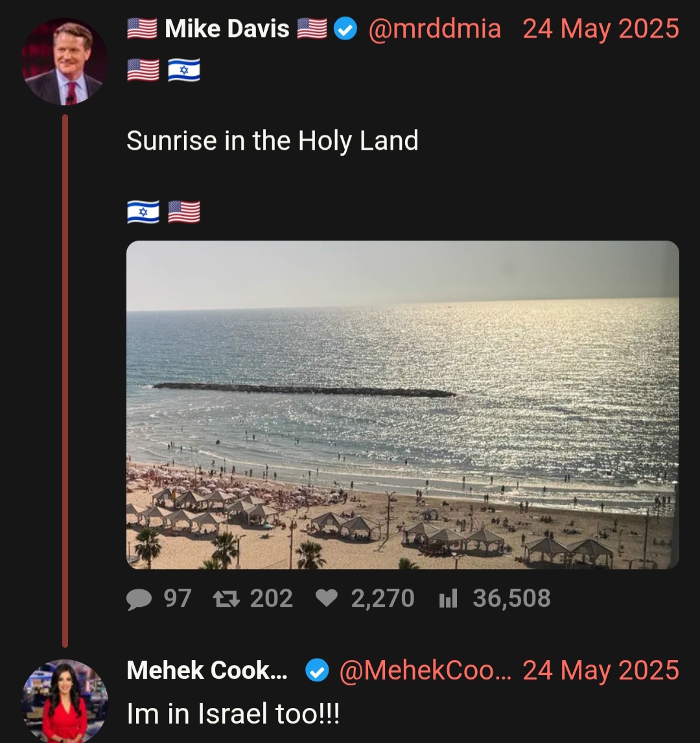The width and height of the screenshot is (700, 743).
Task: Click the "Im in Israel too!!!" reply text
Action: [233, 714]
